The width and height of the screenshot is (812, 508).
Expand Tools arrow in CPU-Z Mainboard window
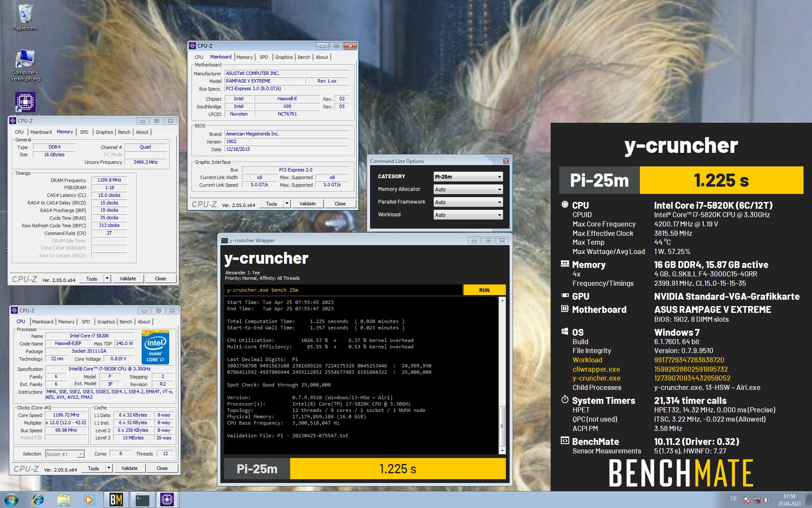pos(287,204)
